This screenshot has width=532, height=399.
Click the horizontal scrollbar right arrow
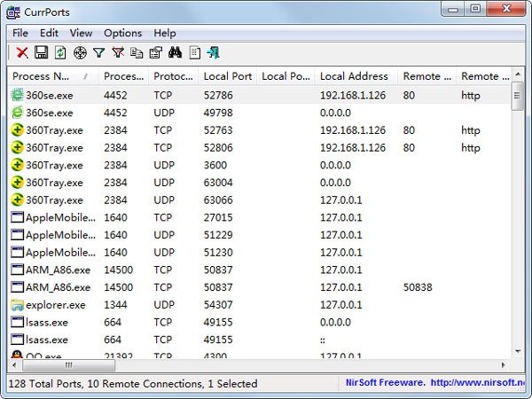(503, 365)
